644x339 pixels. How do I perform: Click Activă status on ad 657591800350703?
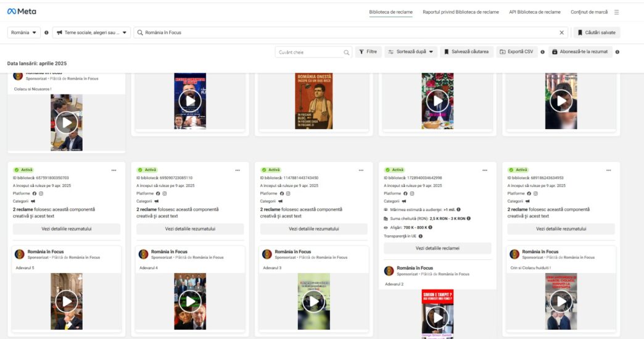coord(24,170)
